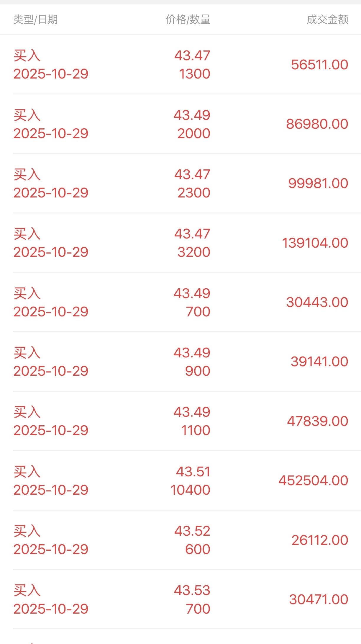The image size is (361, 644).
Task: Select the 43.52 price, 600 quantity entry
Action: [180, 540]
